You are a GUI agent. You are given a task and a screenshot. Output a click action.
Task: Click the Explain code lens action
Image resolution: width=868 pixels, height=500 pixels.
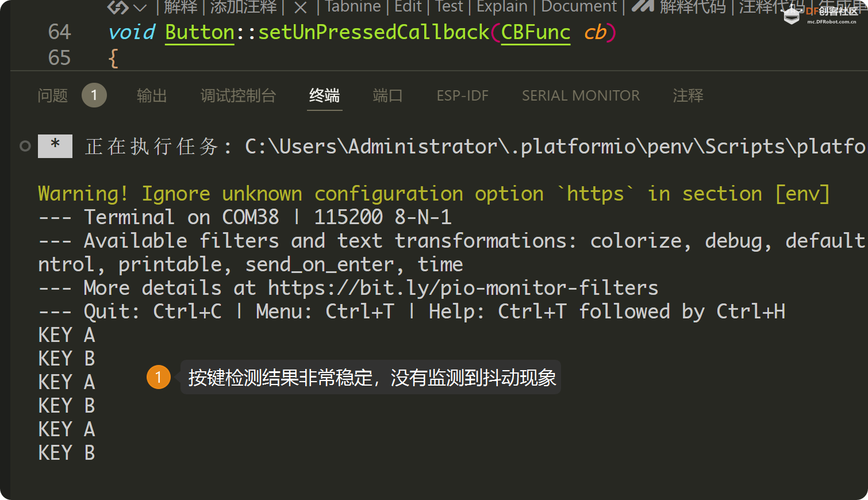pyautogui.click(x=502, y=7)
